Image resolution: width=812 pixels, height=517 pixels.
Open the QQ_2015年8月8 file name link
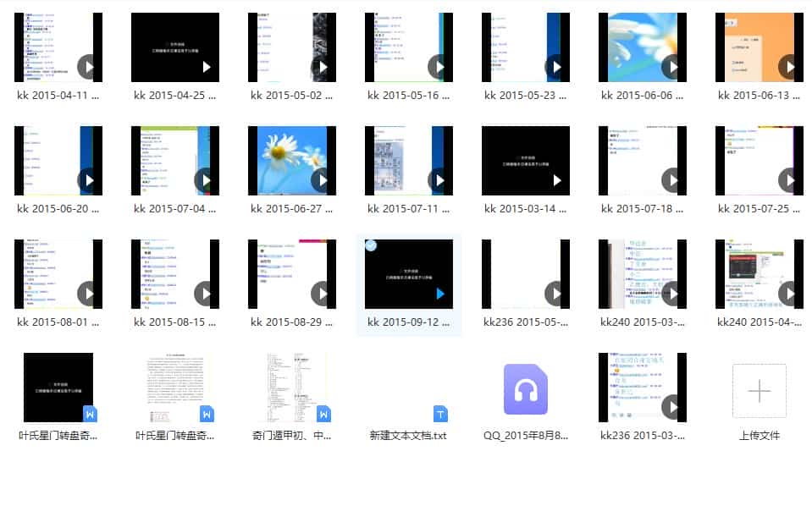526,435
